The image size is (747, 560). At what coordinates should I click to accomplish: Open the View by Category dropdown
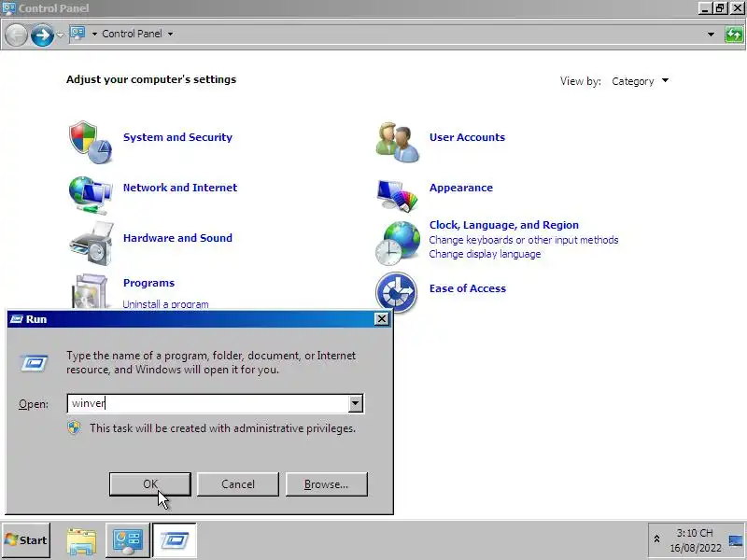[641, 81]
